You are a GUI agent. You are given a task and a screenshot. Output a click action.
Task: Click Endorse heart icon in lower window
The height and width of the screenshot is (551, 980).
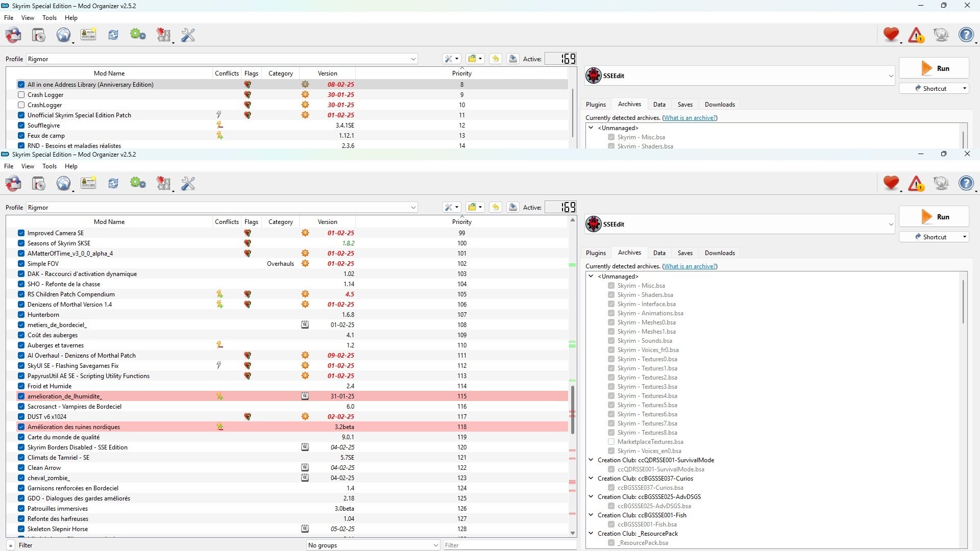pyautogui.click(x=891, y=183)
